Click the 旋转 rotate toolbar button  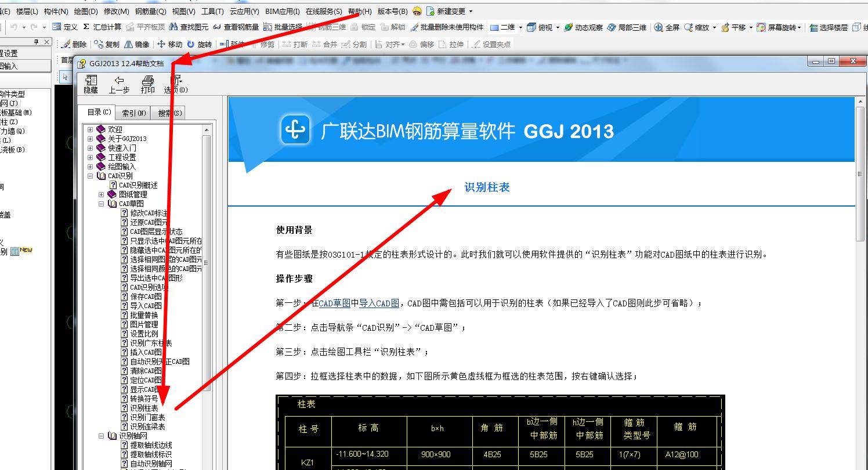pyautogui.click(x=199, y=44)
